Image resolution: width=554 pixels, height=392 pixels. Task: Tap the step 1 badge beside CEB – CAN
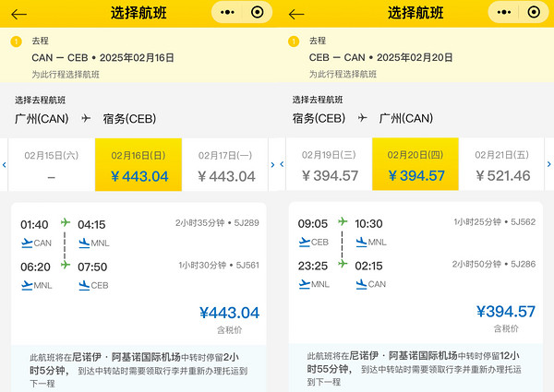click(x=294, y=42)
